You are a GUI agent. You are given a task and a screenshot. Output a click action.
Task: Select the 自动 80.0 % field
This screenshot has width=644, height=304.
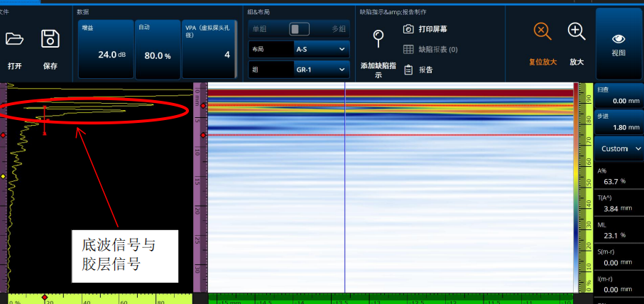(158, 49)
